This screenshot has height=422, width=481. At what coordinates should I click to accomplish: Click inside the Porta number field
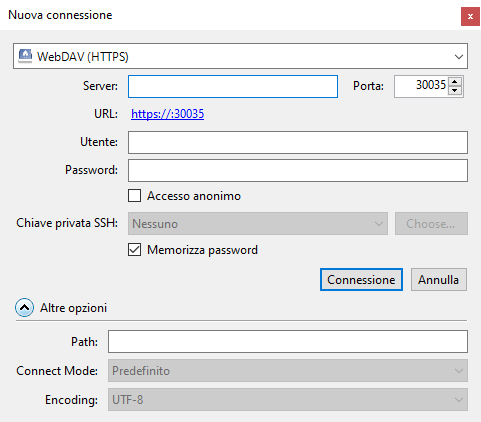point(421,86)
